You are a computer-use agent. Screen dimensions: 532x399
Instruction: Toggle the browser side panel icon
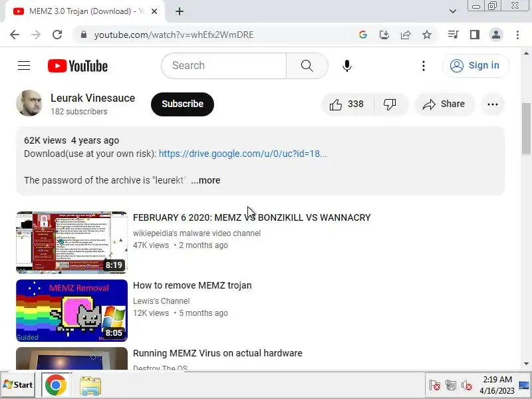pos(475,35)
